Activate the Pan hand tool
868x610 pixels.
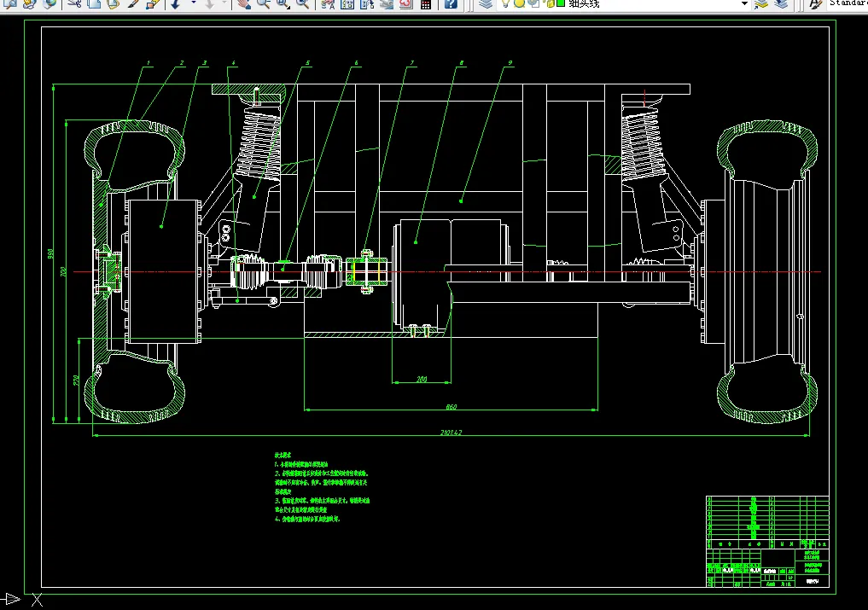[243, 3]
